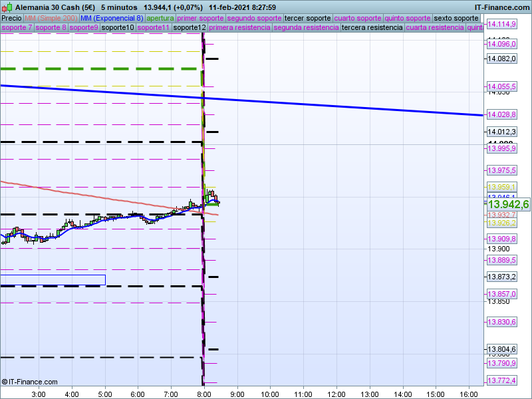Click the 'tercera resistencia' legend label
Viewport: 532px width, 399px height.
371,28
